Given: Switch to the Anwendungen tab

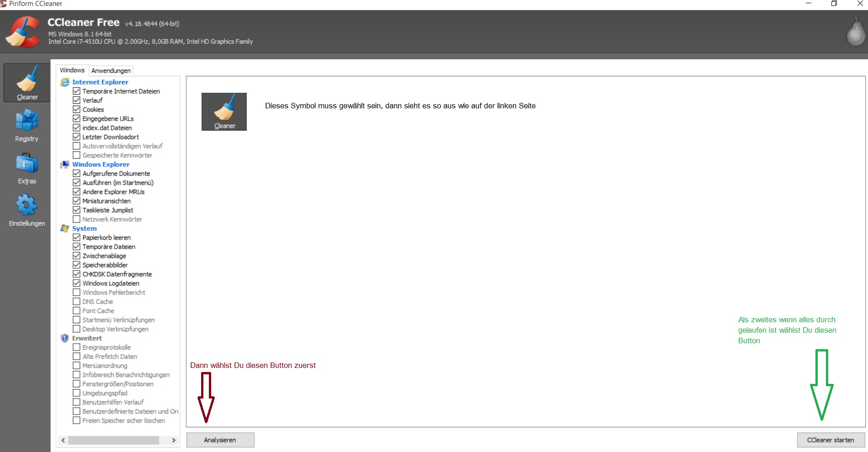Looking at the screenshot, I should point(111,71).
